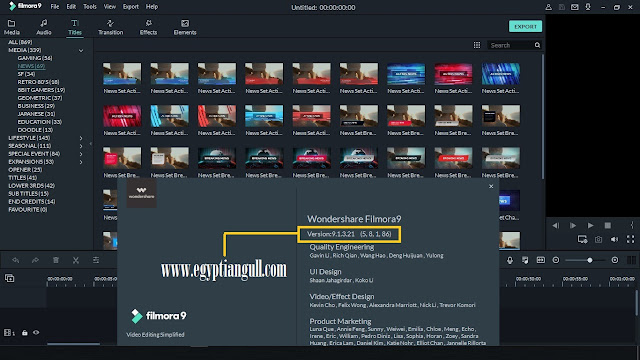Select ALL (869) category

coord(20,42)
